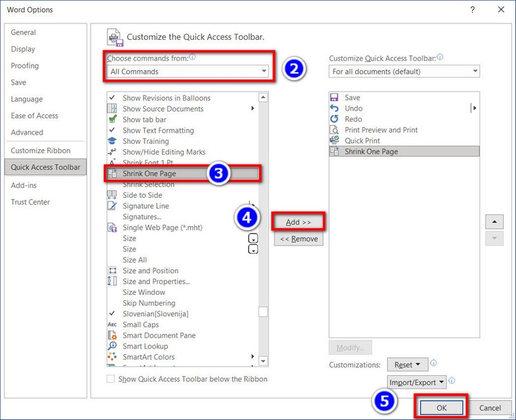This screenshot has height=420, width=516.
Task: Toggle Show Text Formatting checkmark
Action: [112, 130]
